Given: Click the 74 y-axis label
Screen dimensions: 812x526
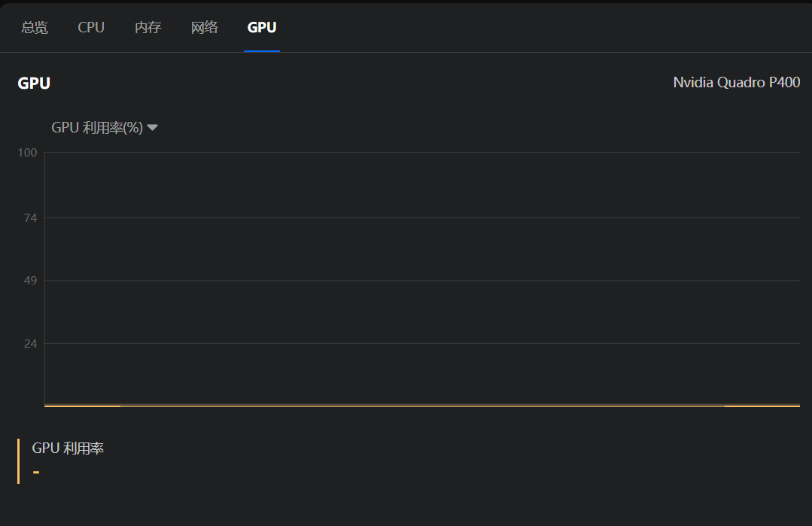Looking at the screenshot, I should (x=29, y=218).
